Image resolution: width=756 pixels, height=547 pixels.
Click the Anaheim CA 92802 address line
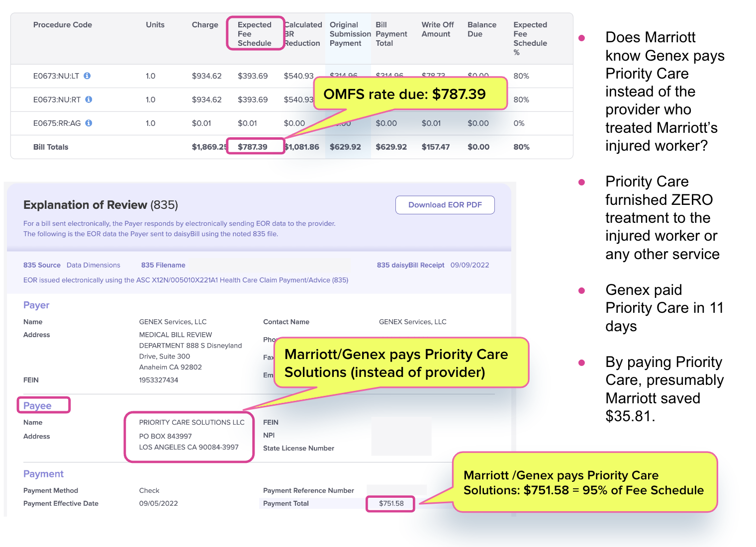click(171, 367)
